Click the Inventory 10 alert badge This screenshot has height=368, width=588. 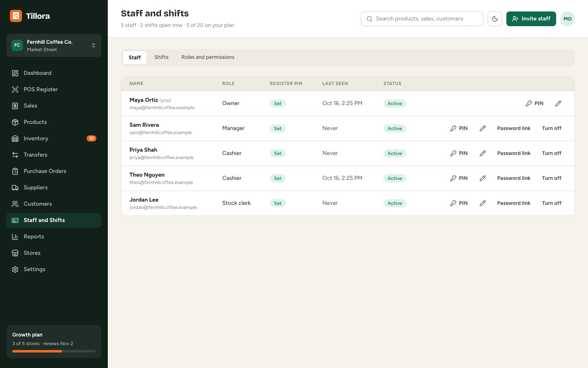91,139
